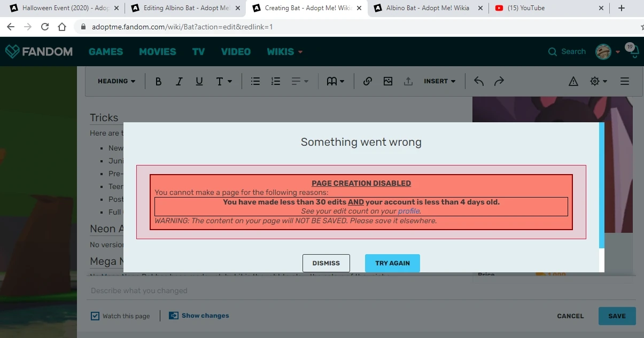Open the edit notices warning icon
Image resolution: width=644 pixels, height=338 pixels.
pyautogui.click(x=573, y=81)
